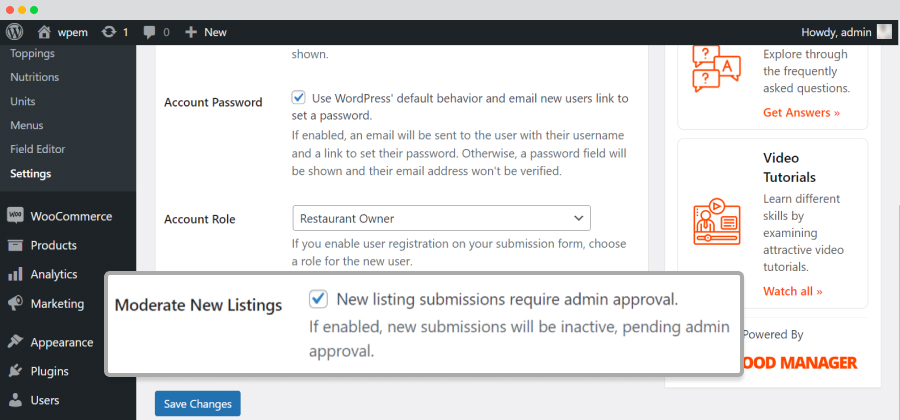This screenshot has height=420, width=900.
Task: Open the Howdy, admin avatar thumbnail
Action: coord(885,32)
